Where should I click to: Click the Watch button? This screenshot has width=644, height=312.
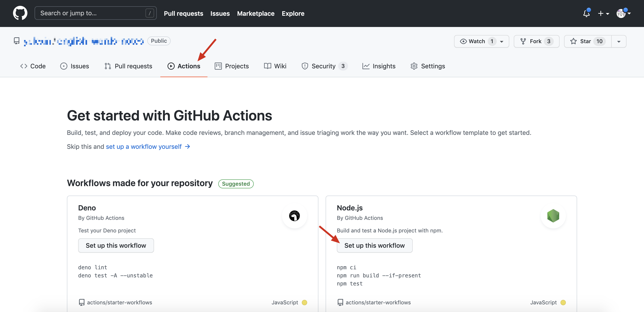point(481,41)
